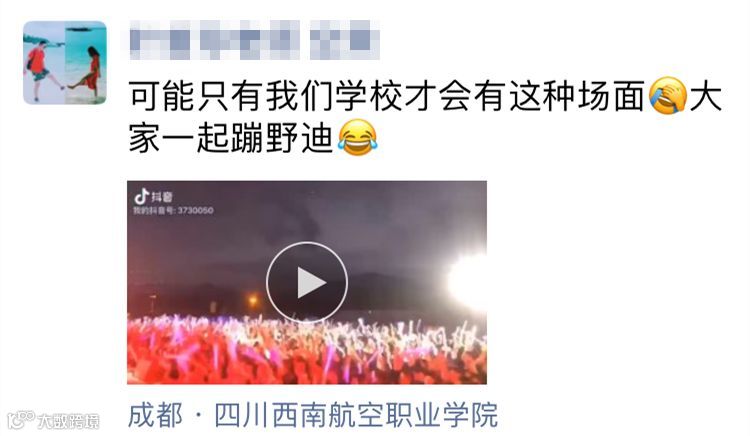
Task: Tap the tears-of-joy emoji after 蹦野迪
Action: tap(357, 138)
